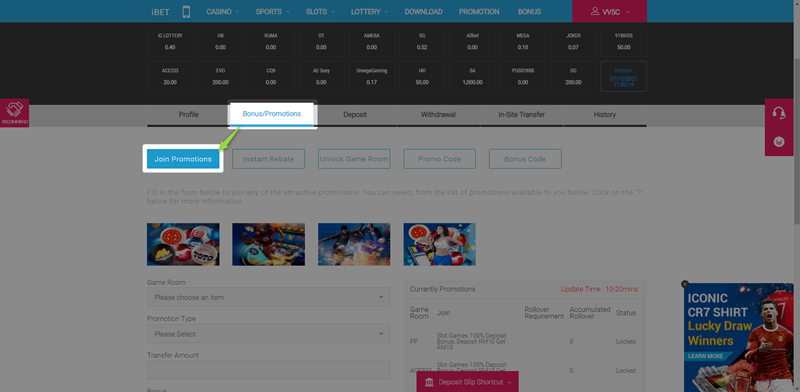Select the CQ9 wallet cell

(x=271, y=77)
